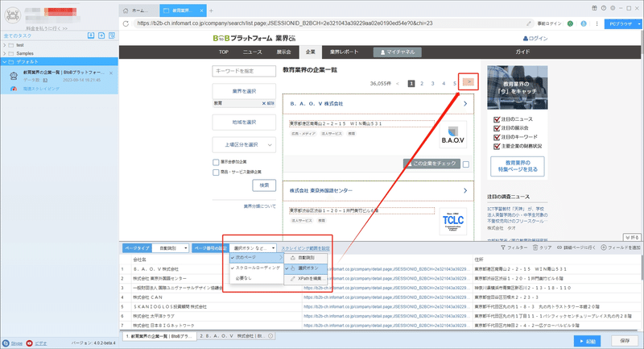Image resolution: width=644 pixels, height=349 pixels.
Task: Click the 折る collapse button
Action: point(632,238)
